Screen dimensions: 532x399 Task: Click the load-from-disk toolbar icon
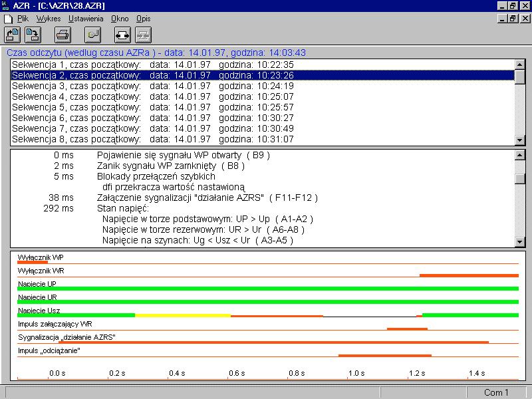click(x=12, y=35)
